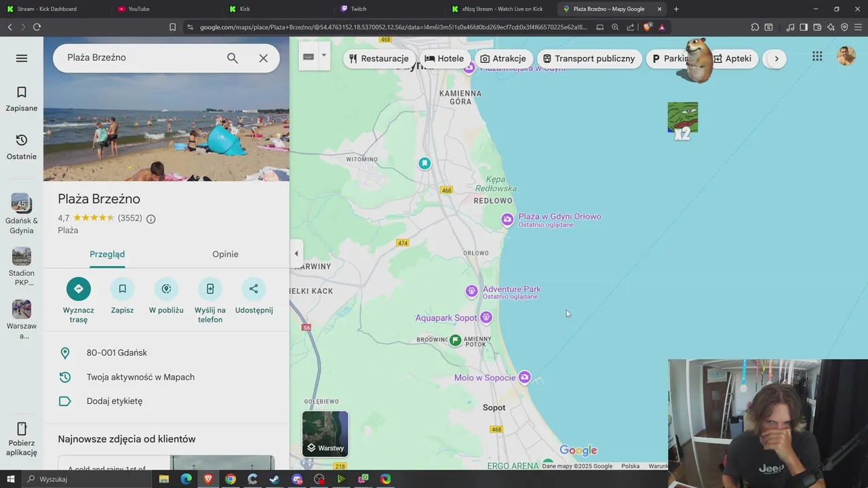Clear the Plaża Brzeźno search
The image size is (868, 488).
tap(264, 58)
